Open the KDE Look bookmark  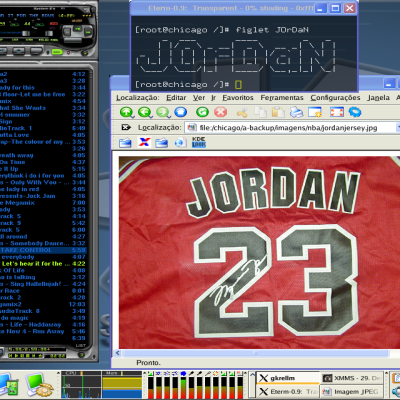(x=199, y=142)
